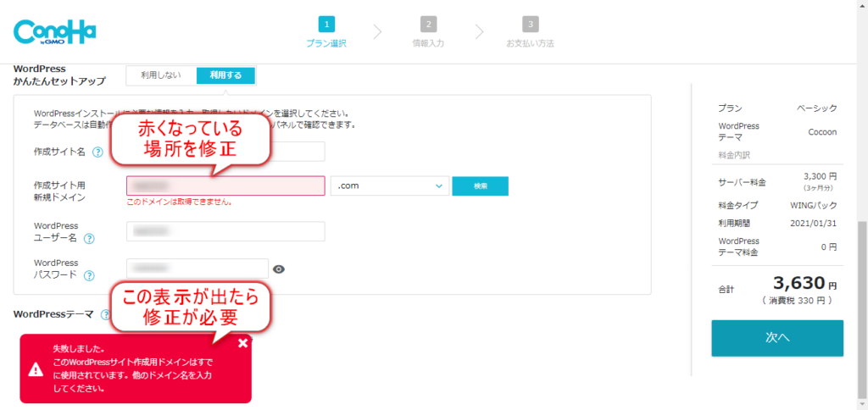
Task: Click the error text このドメインは取得できません。
Action: [x=180, y=202]
